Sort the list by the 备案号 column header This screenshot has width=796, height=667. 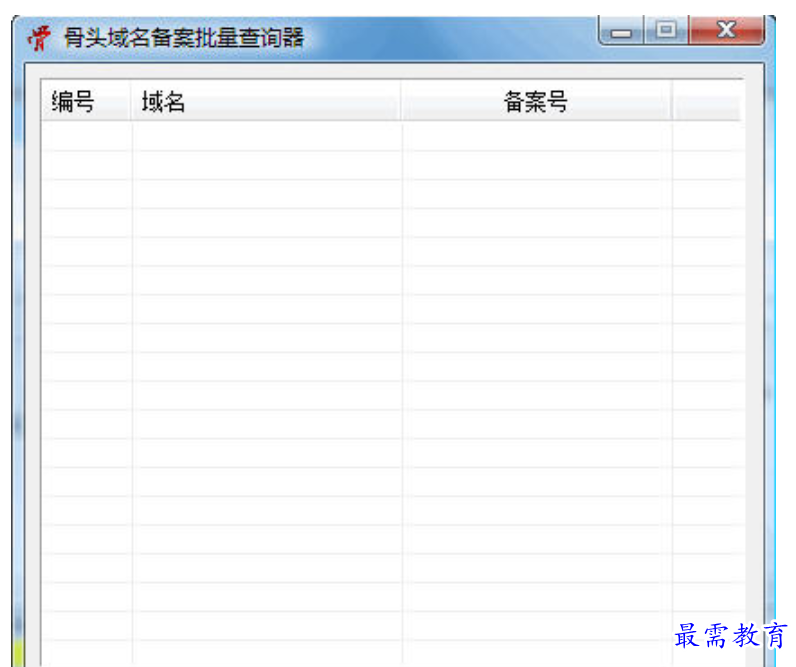click(x=536, y=101)
